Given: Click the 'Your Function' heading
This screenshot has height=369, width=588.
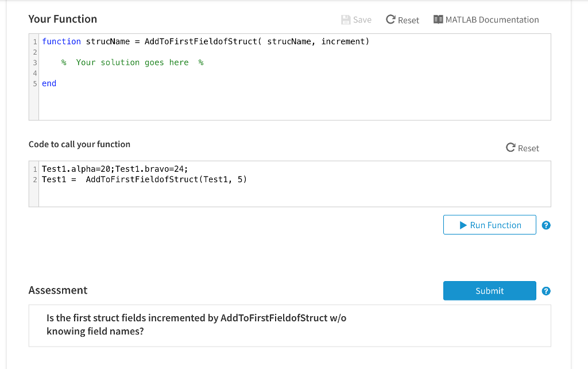Looking at the screenshot, I should [63, 19].
